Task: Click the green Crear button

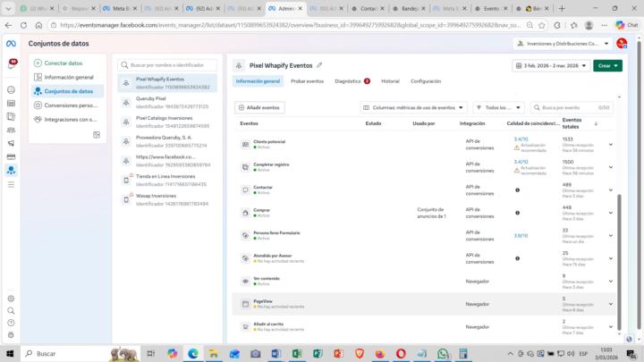Action: (x=607, y=65)
